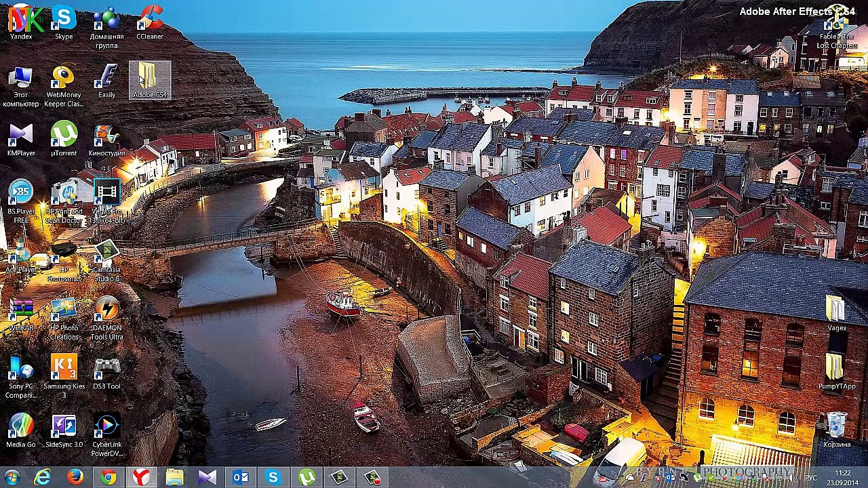Open the volume control in system tray

(x=794, y=478)
